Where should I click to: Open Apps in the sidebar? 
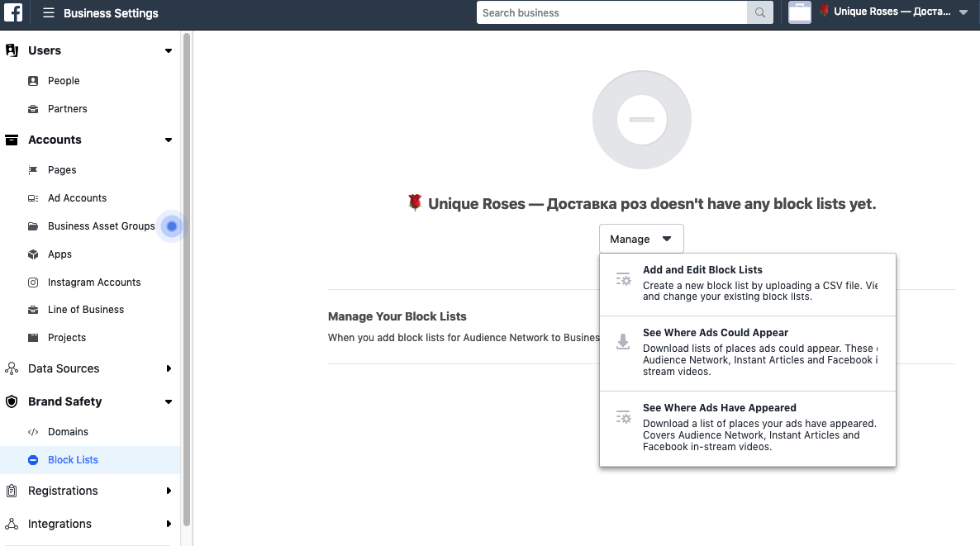click(x=59, y=254)
